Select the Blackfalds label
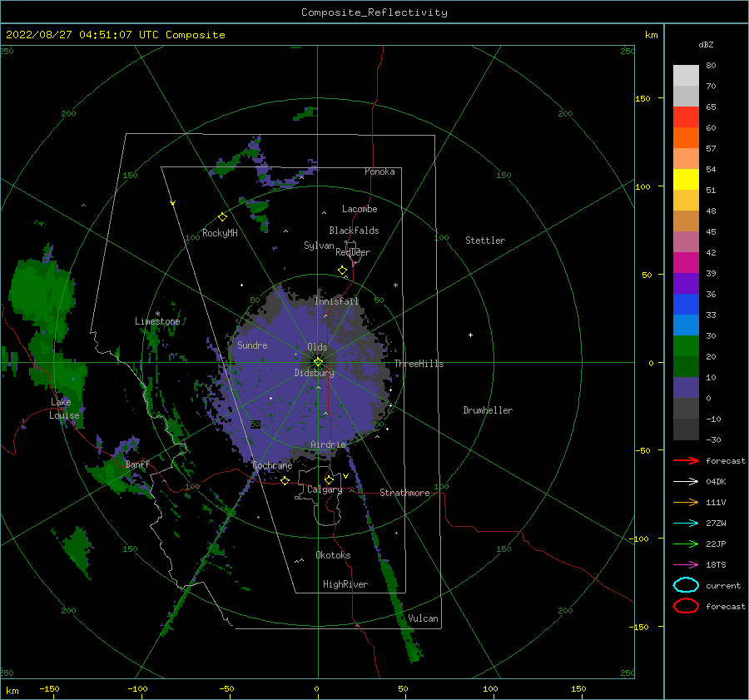Screen dimensions: 749x700 point(354,231)
